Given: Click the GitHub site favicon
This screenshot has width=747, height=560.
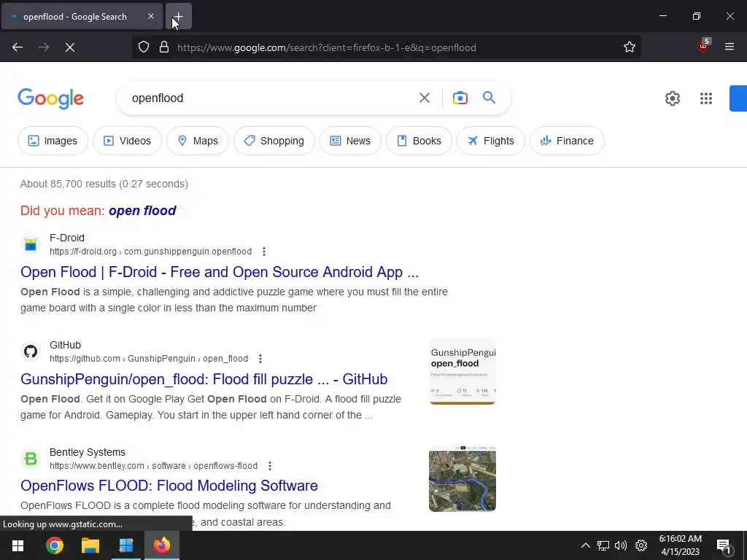Looking at the screenshot, I should 31,351.
